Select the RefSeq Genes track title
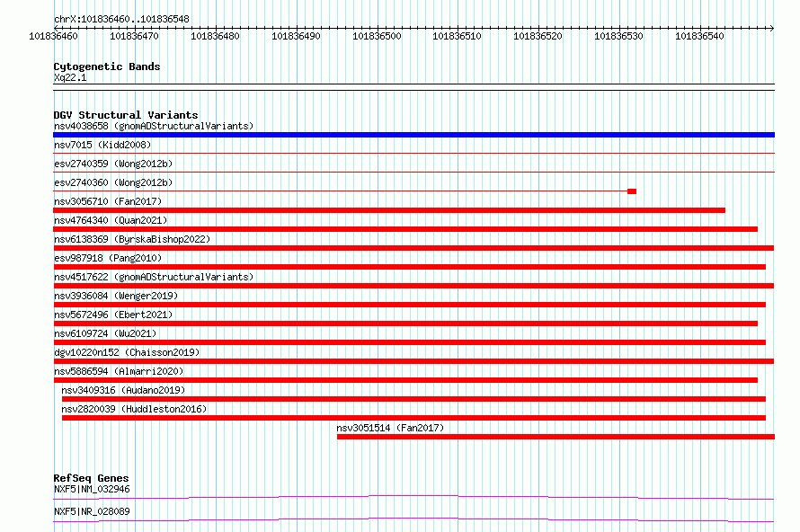The width and height of the screenshot is (800, 532). click(x=92, y=478)
